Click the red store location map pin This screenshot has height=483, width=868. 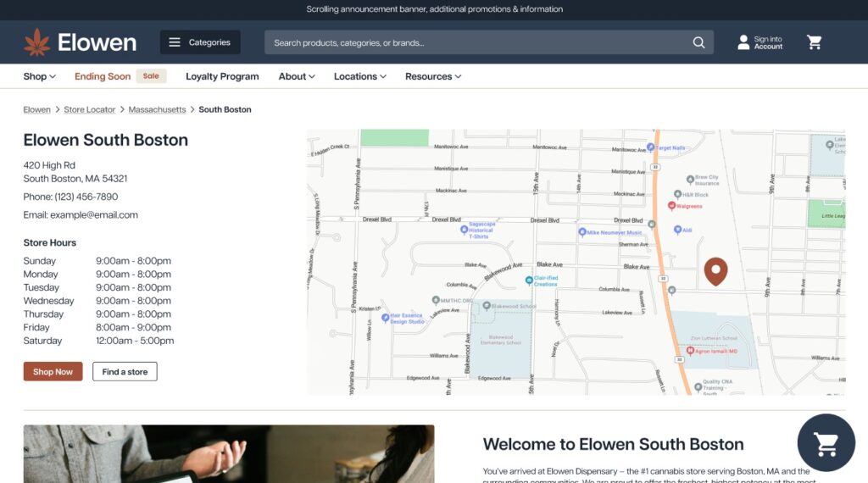tap(715, 271)
